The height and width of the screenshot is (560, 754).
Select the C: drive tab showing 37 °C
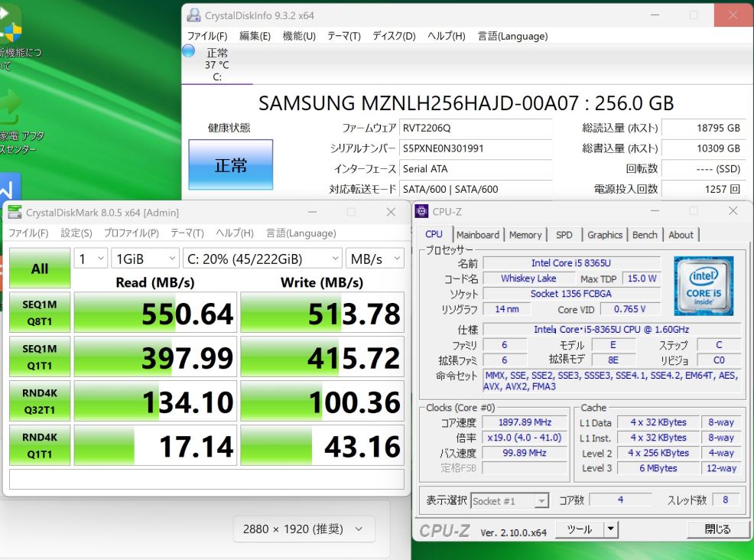[217, 64]
